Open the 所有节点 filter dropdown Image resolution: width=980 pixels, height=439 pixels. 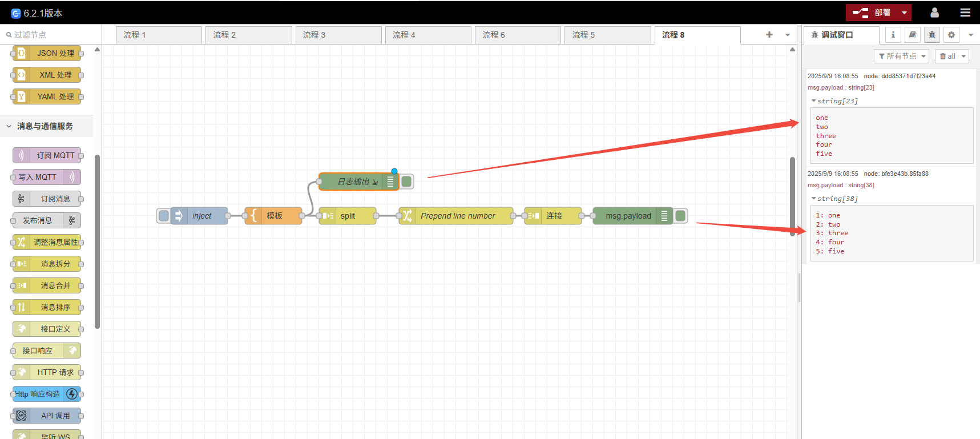(901, 56)
